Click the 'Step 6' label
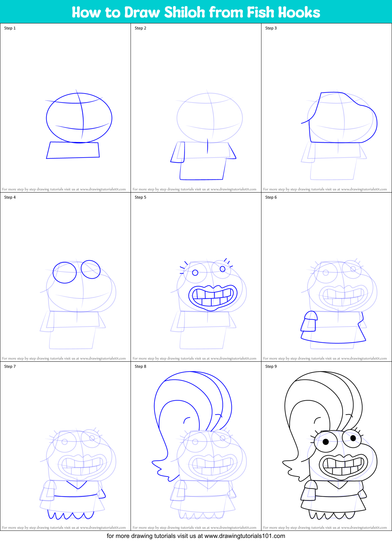 (x=271, y=197)
